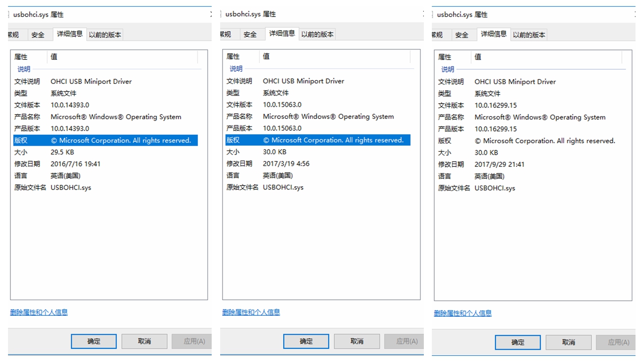This screenshot has width=644, height=362.
Task: Select the 详细信息 tab in the 10.0.16299.15 dialog
Action: pos(494,34)
